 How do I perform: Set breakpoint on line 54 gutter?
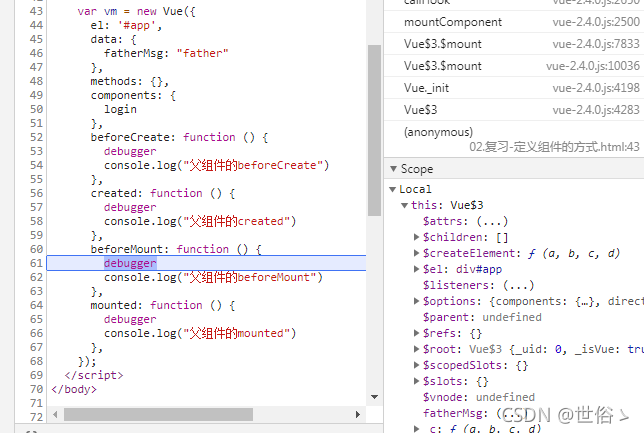point(36,165)
